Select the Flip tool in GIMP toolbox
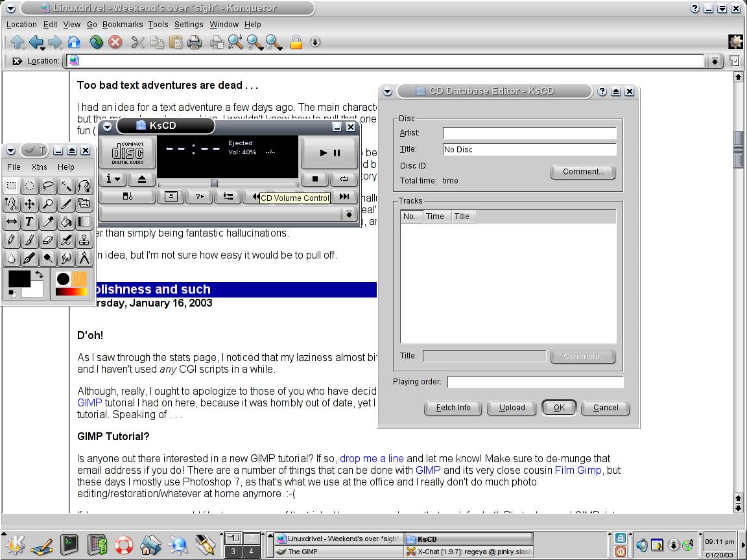This screenshot has height=560, width=747. (x=12, y=222)
